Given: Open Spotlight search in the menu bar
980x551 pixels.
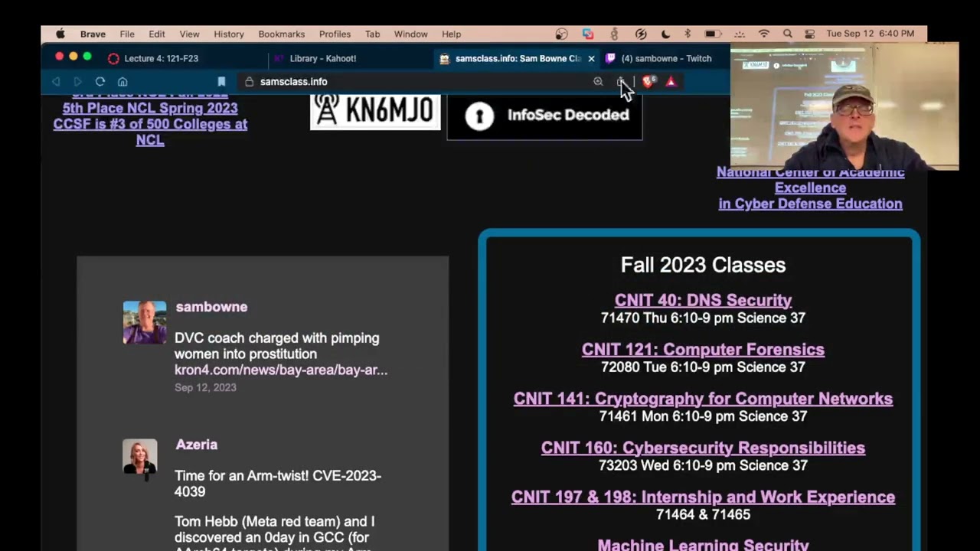Looking at the screenshot, I should pos(787,34).
